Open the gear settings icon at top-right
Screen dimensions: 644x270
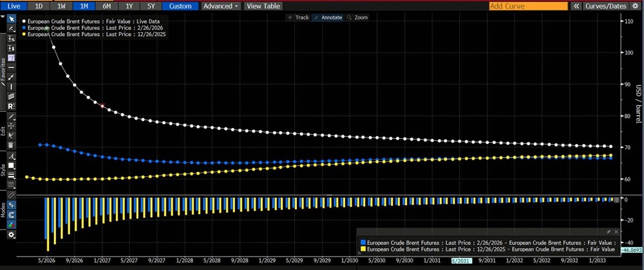coord(636,6)
